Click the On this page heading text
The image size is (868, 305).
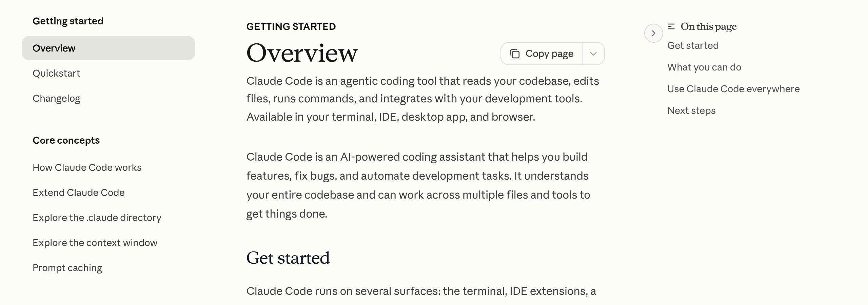pyautogui.click(x=709, y=26)
